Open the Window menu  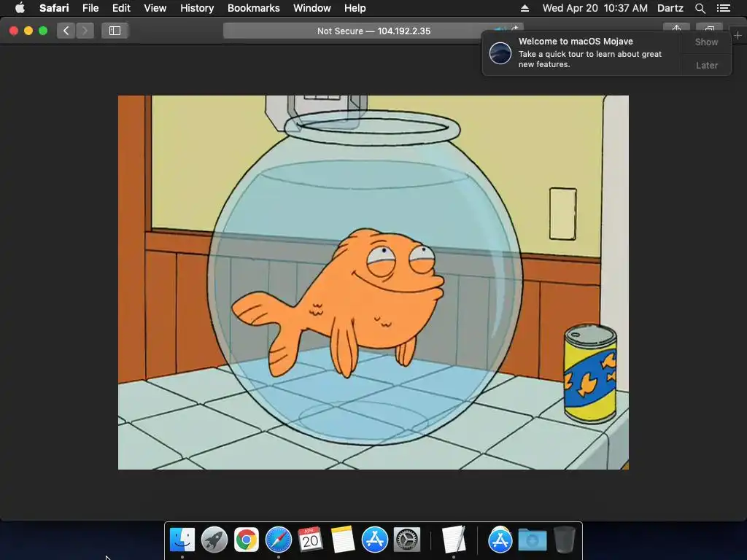(x=312, y=8)
